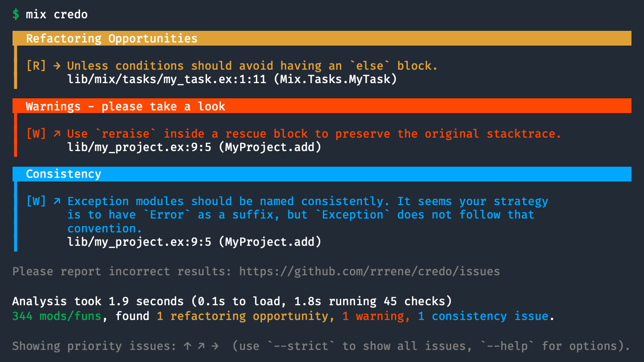Click the green "344 mods/funs" summary text

57,316
